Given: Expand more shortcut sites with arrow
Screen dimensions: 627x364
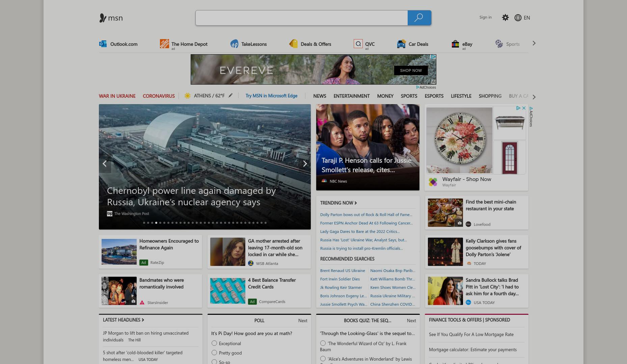Looking at the screenshot, I should (534, 43).
